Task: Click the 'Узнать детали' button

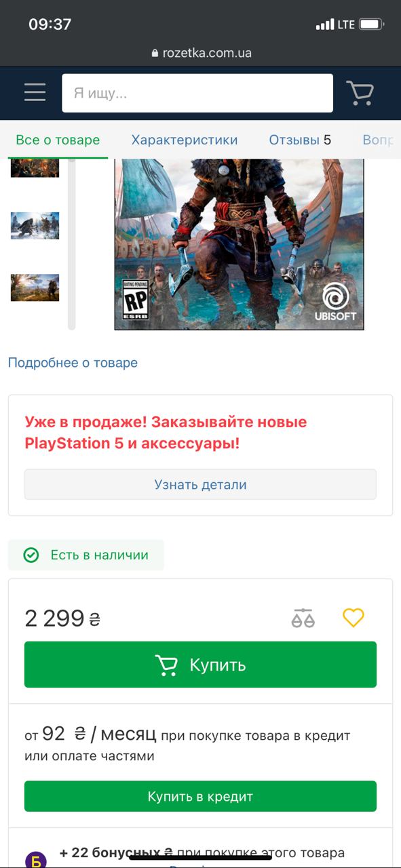Action: coord(200,485)
